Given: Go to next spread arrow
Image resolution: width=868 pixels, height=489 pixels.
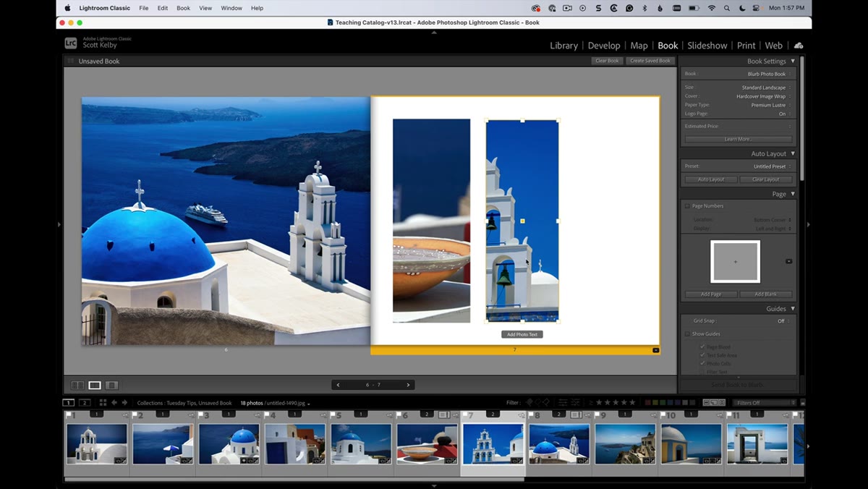Looking at the screenshot, I should coord(408,385).
